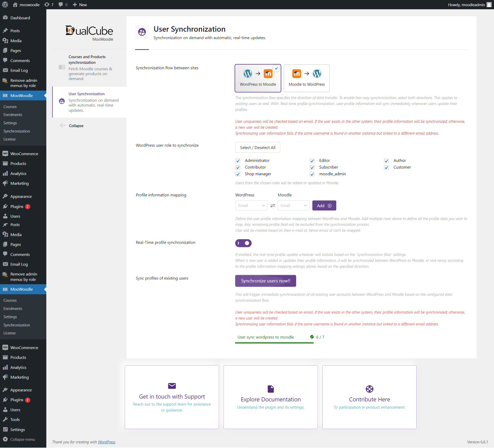Click the lifebuoy icon on Contribute card
494x448 pixels.
[x=369, y=389]
